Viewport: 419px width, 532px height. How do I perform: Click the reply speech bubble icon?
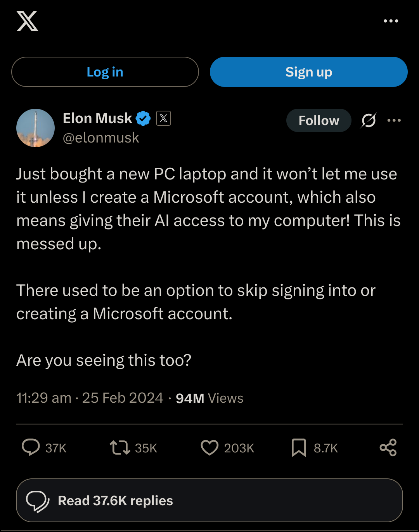(x=31, y=447)
